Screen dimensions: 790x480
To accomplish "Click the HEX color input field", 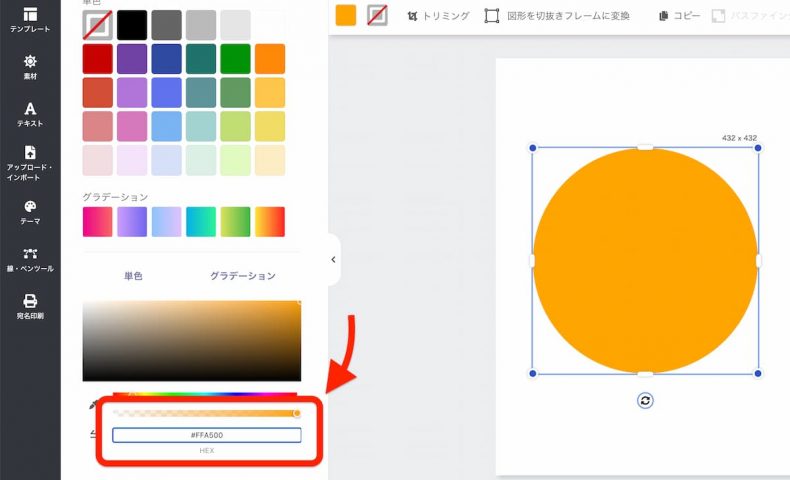I will [x=207, y=435].
